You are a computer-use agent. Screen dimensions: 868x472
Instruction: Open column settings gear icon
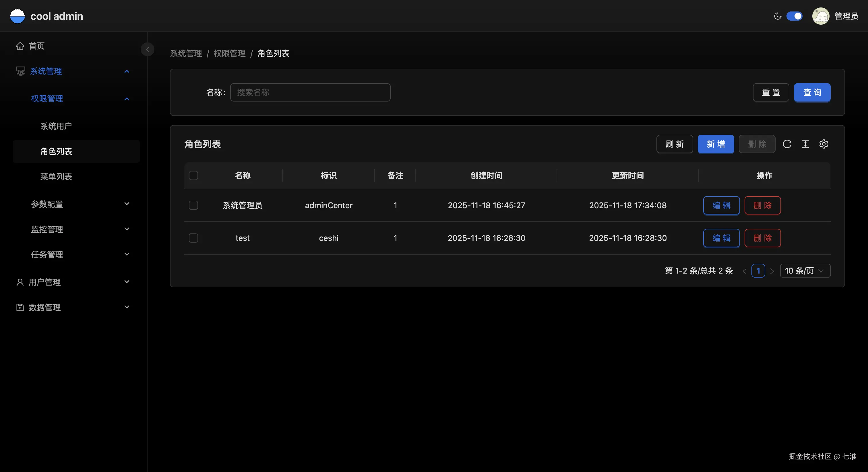pos(824,144)
